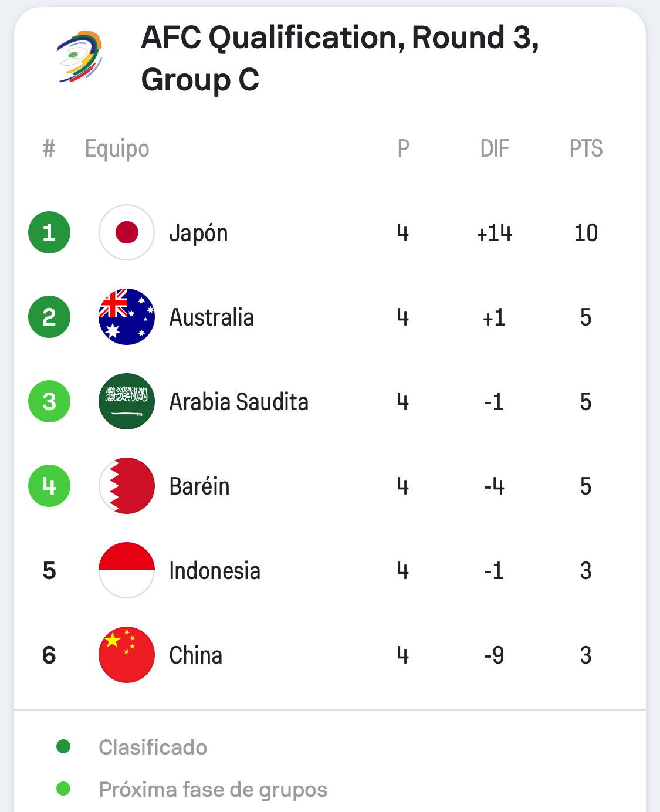
Task: Click the Indonesia flag icon
Action: [x=127, y=570]
